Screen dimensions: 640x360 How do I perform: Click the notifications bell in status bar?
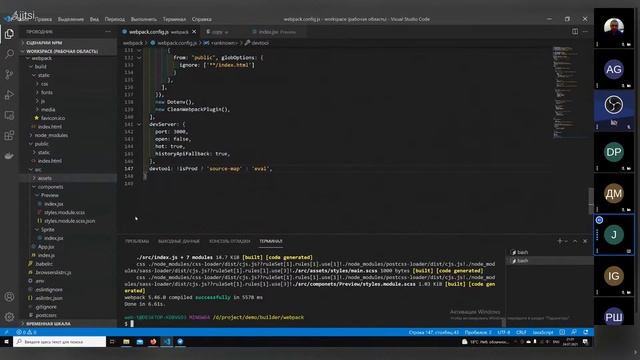(586, 332)
